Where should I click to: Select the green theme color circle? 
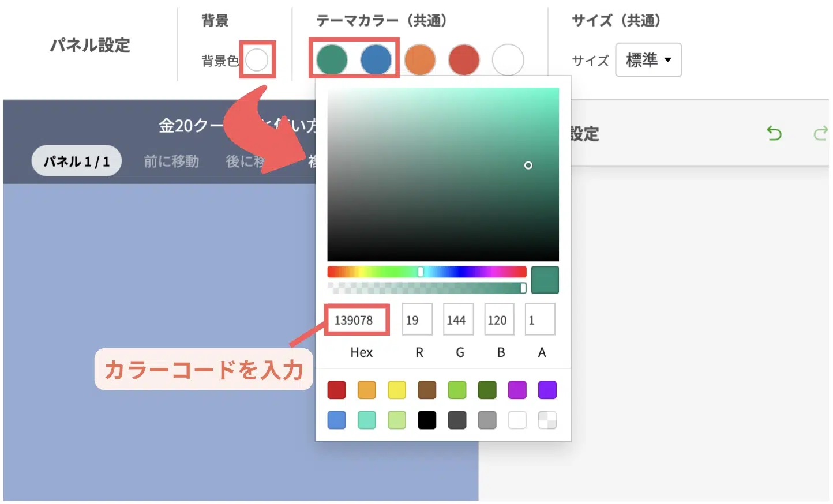click(332, 59)
